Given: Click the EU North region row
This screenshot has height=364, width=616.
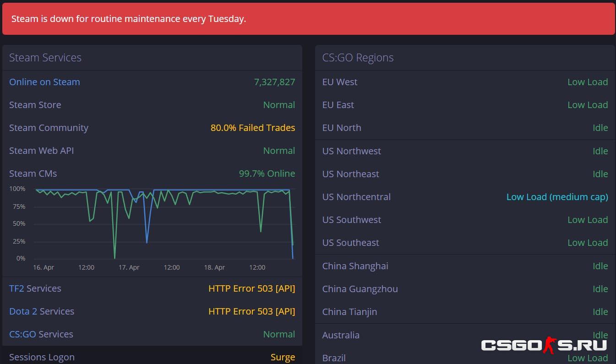Looking at the screenshot, I should click(x=465, y=128).
